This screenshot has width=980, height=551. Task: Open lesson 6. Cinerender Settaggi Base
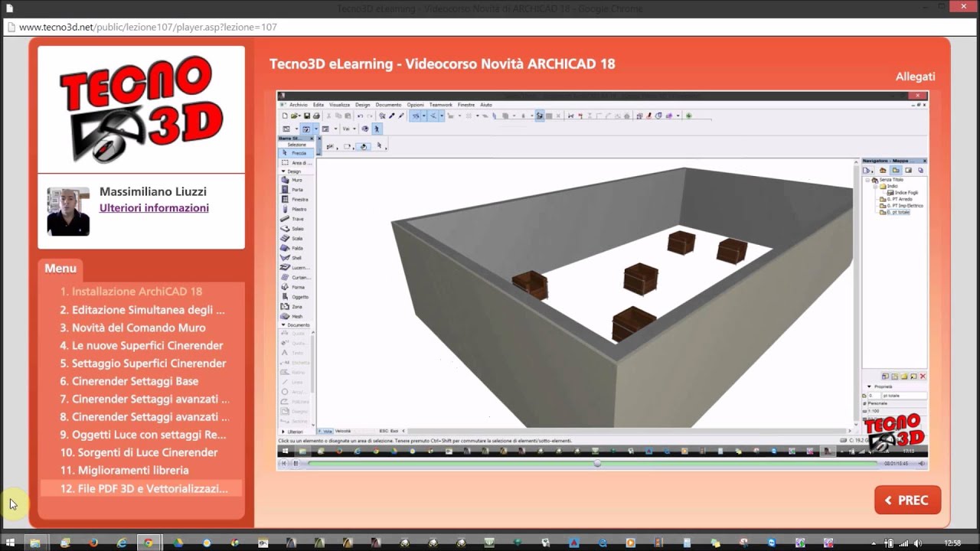(129, 381)
